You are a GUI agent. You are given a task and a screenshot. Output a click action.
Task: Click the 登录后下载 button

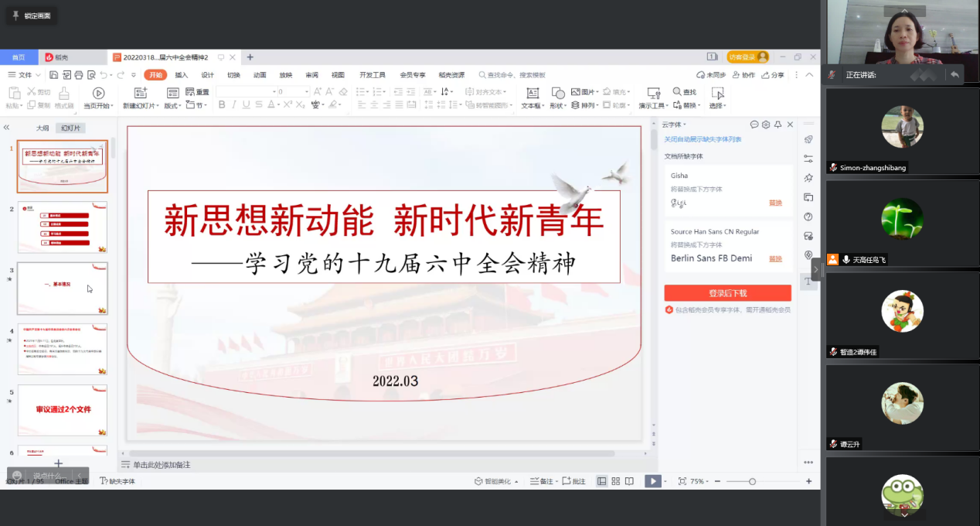coord(727,293)
